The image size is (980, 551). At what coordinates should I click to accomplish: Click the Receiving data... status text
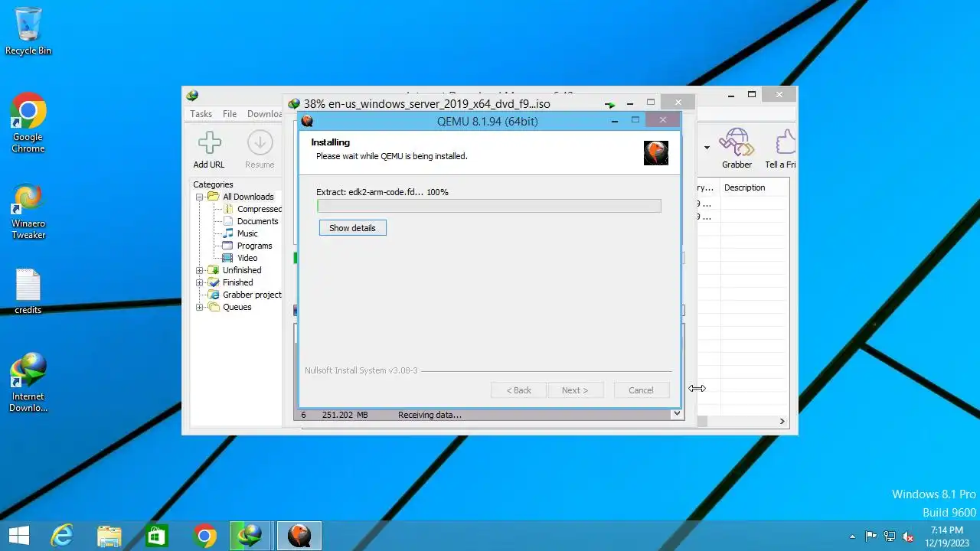[430, 415]
